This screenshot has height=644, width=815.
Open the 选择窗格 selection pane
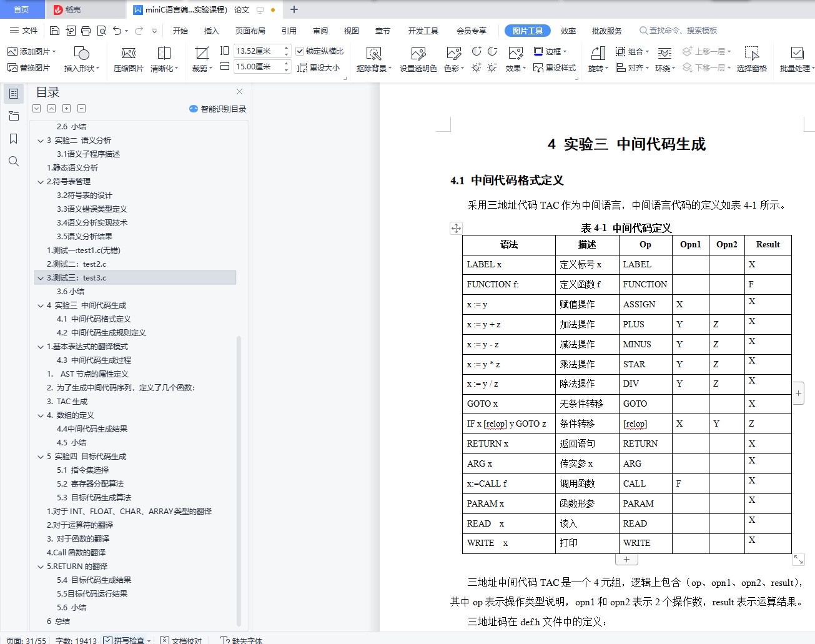pyautogui.click(x=752, y=59)
